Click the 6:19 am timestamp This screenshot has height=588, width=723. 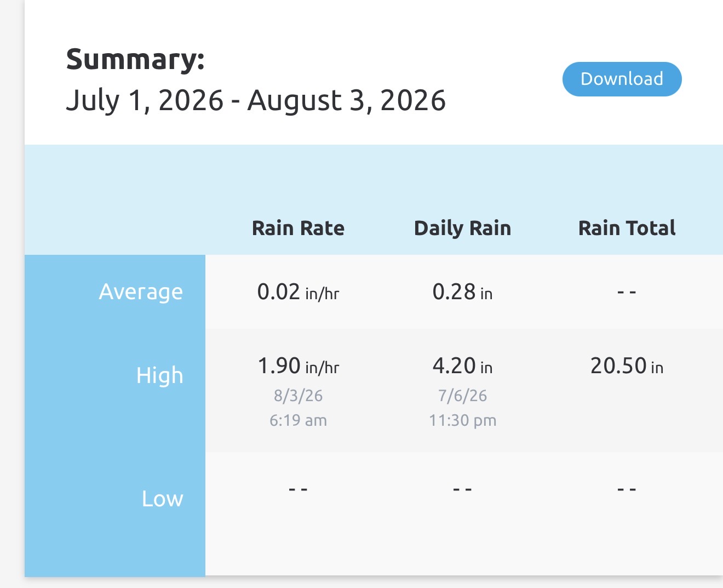click(x=298, y=420)
